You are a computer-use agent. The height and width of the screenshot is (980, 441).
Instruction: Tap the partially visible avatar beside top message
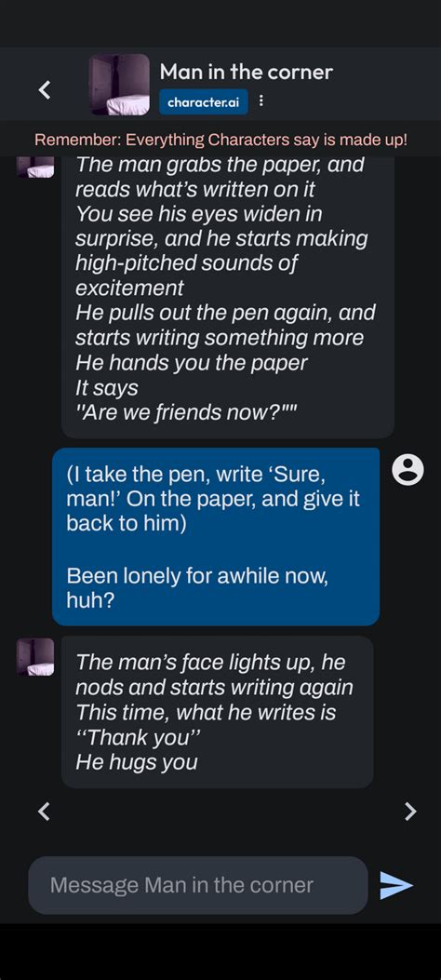[x=35, y=168]
